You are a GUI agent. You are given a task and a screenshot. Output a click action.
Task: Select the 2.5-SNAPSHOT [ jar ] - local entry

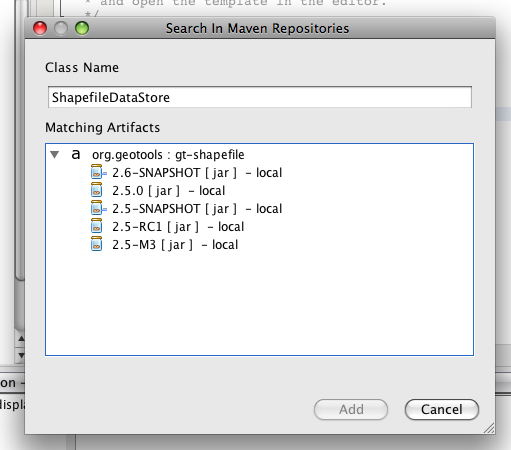coord(197,209)
